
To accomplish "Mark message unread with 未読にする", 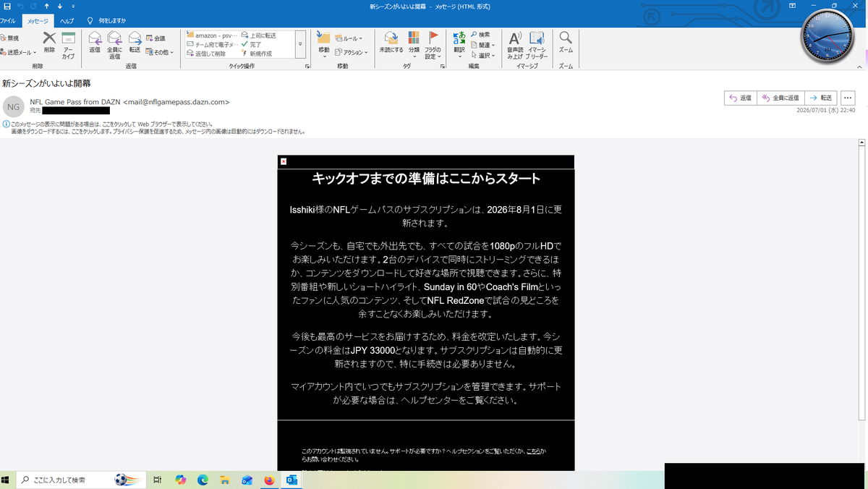I will click(391, 43).
